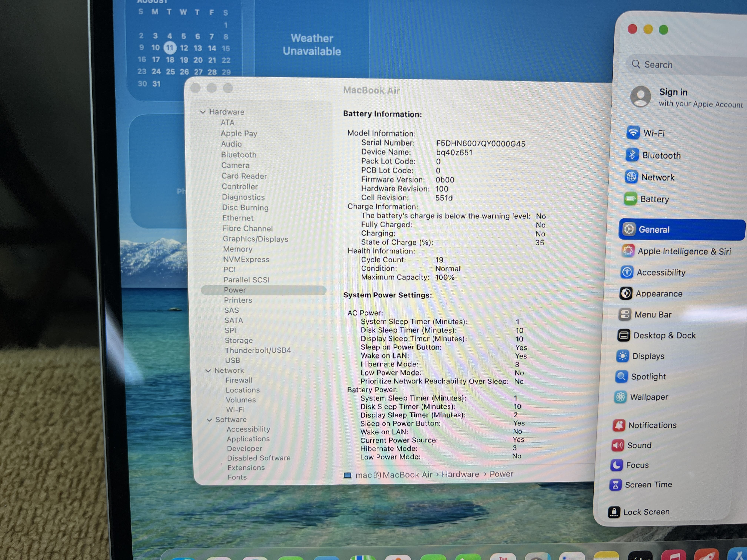This screenshot has width=747, height=560.
Task: Collapse the Software section in System Information
Action: click(x=209, y=420)
